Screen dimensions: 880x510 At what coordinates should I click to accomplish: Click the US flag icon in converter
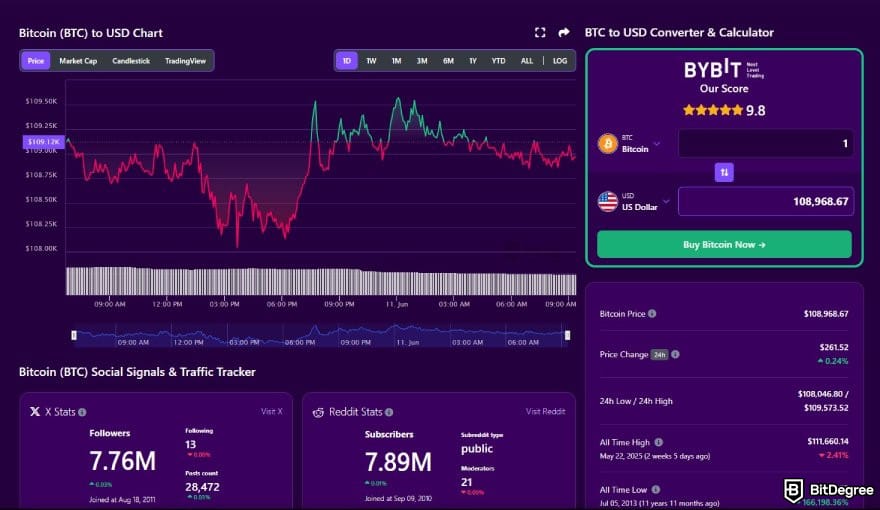[x=608, y=201]
